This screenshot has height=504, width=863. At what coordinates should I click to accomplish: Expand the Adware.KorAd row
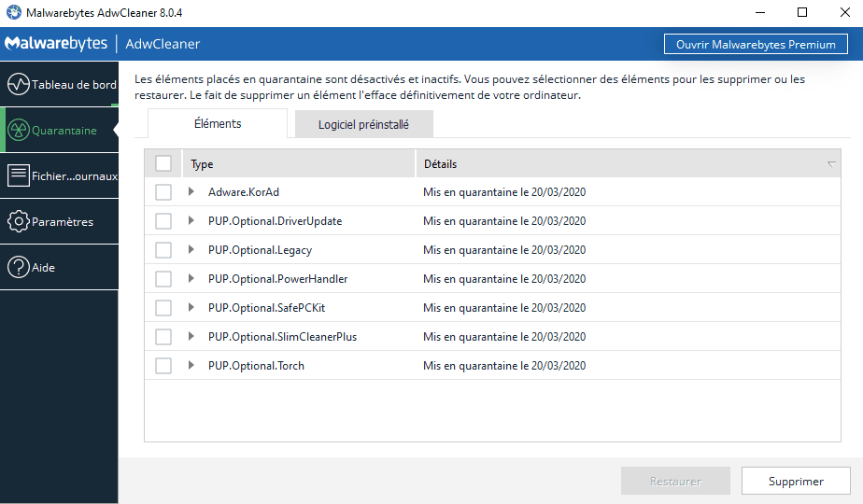pyautogui.click(x=191, y=191)
